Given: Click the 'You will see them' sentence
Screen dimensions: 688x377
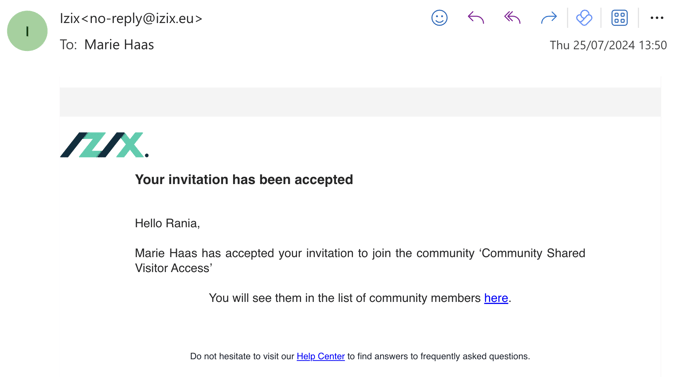Looking at the screenshot, I should (360, 298).
